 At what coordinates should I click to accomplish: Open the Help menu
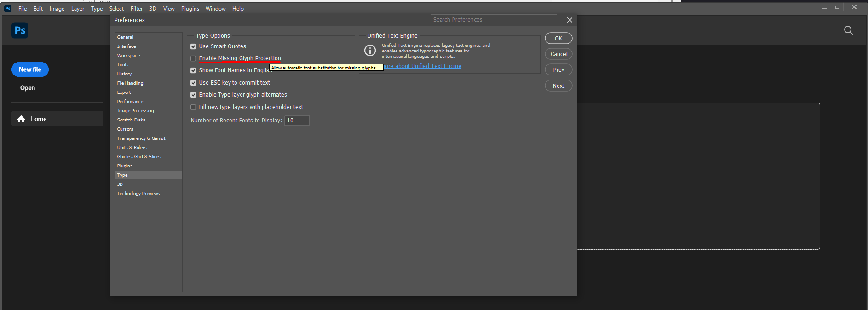click(x=238, y=9)
